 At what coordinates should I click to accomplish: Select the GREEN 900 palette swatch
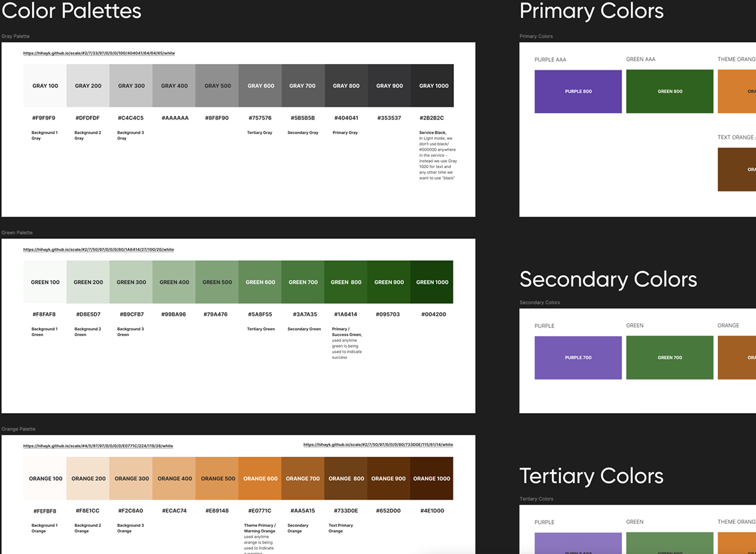coord(389,282)
